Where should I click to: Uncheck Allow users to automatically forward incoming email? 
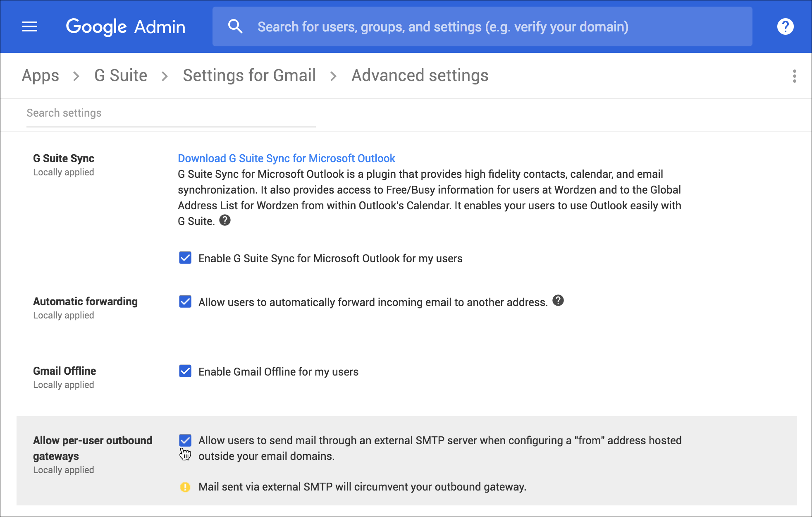(x=185, y=302)
